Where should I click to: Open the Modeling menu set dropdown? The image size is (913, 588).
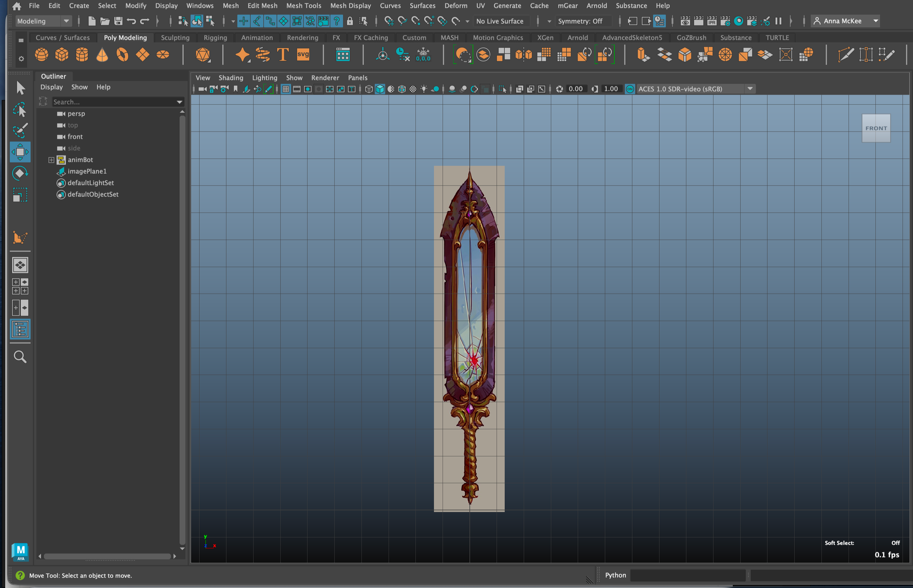point(43,21)
